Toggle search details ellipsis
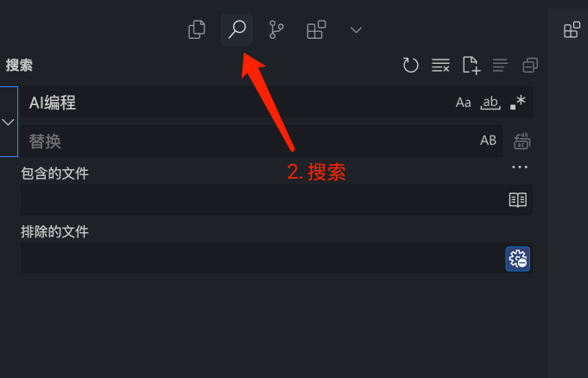Screen dimensions: 588x378 point(520,167)
